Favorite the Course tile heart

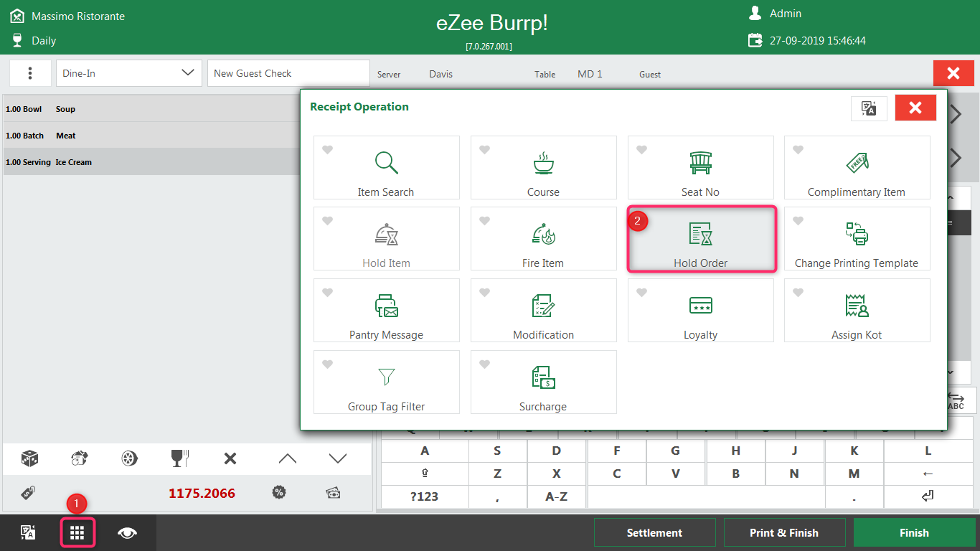coord(484,149)
